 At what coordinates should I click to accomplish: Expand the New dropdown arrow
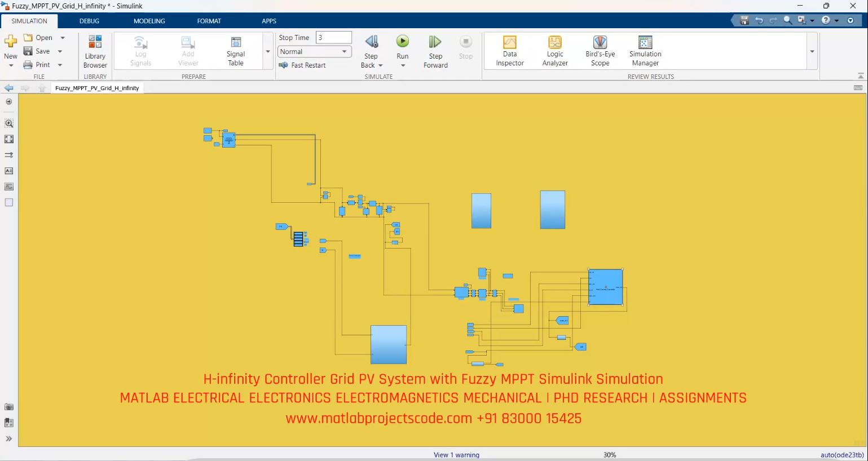coord(11,65)
